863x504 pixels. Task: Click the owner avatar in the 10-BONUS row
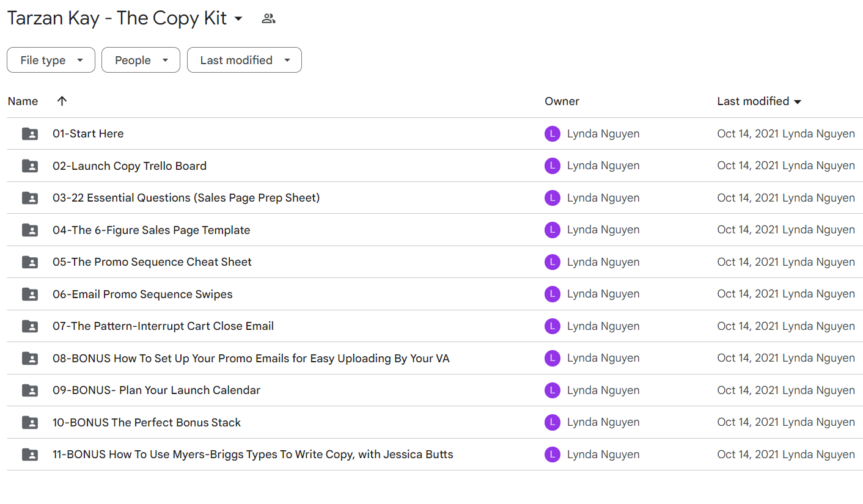point(553,422)
